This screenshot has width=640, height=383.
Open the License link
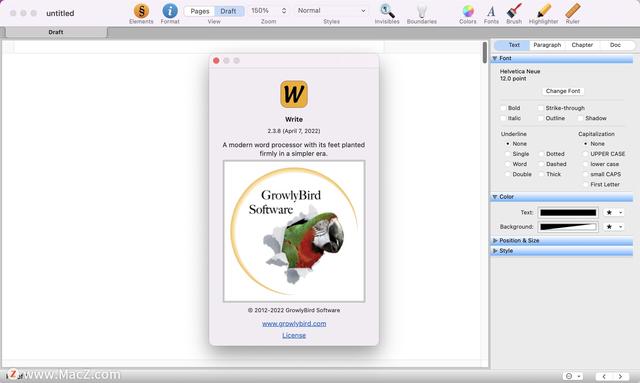tap(294, 336)
